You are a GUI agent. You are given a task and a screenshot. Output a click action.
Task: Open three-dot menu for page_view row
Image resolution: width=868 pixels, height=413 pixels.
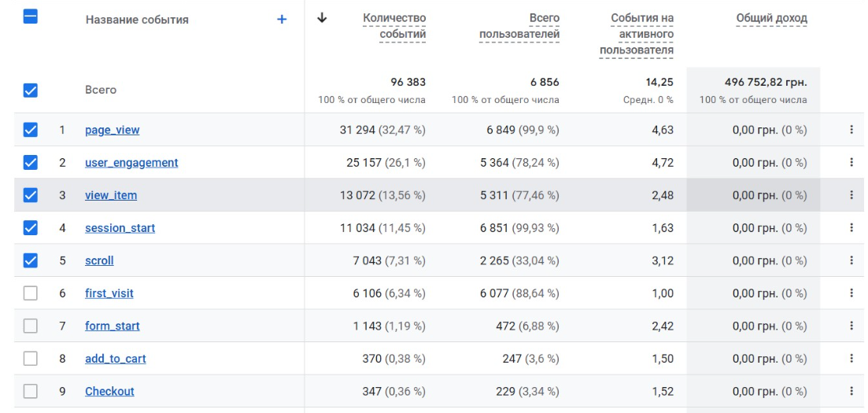851,131
